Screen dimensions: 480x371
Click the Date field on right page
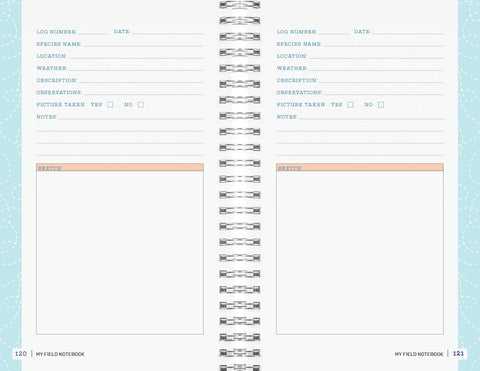tap(408, 32)
